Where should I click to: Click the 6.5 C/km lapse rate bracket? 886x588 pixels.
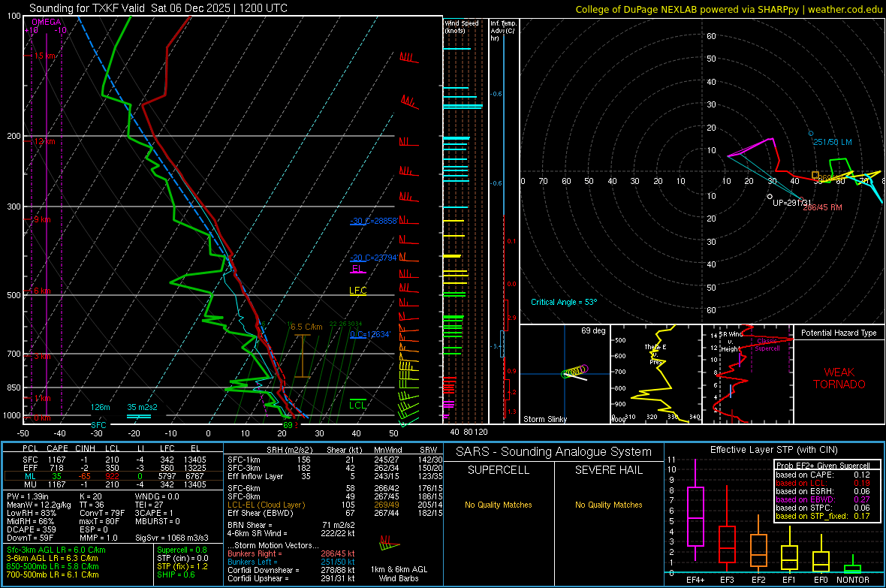pyautogui.click(x=303, y=356)
